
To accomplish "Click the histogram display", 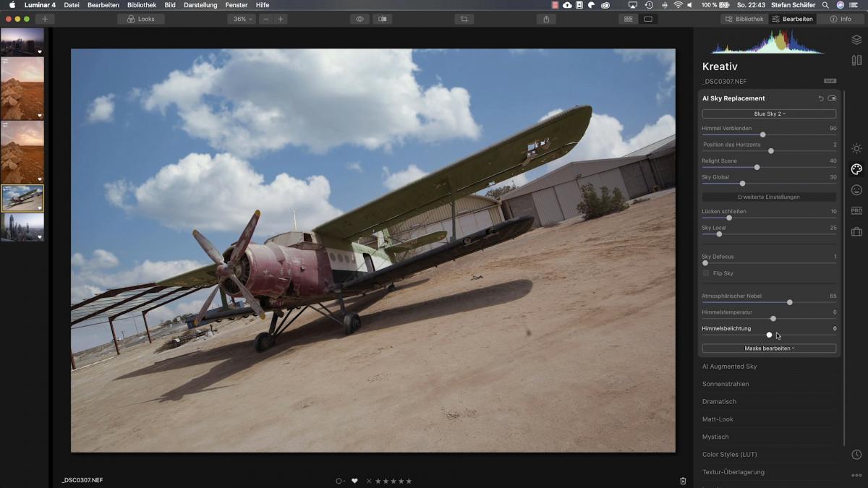I will (x=767, y=42).
